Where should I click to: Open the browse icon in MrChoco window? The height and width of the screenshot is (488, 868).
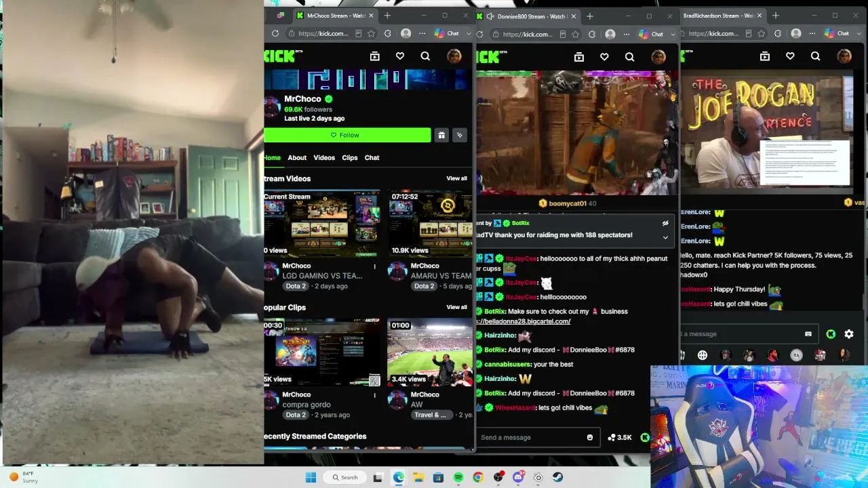374,56
